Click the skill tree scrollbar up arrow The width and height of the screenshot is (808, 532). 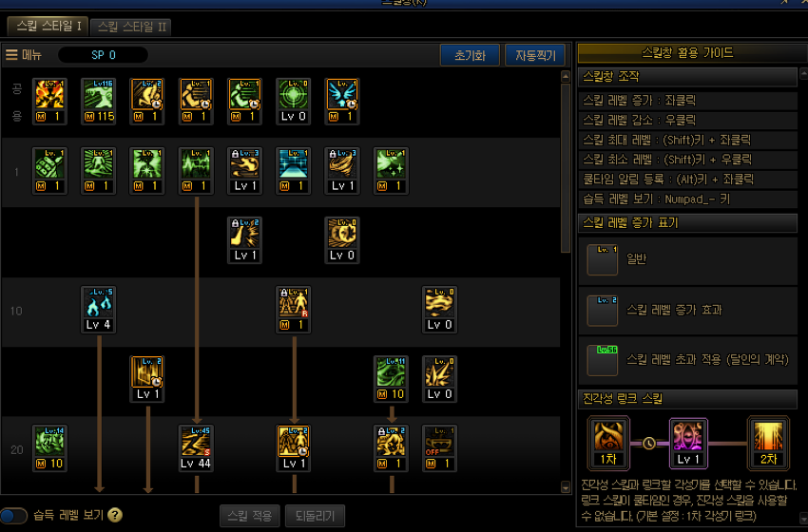coord(566,77)
